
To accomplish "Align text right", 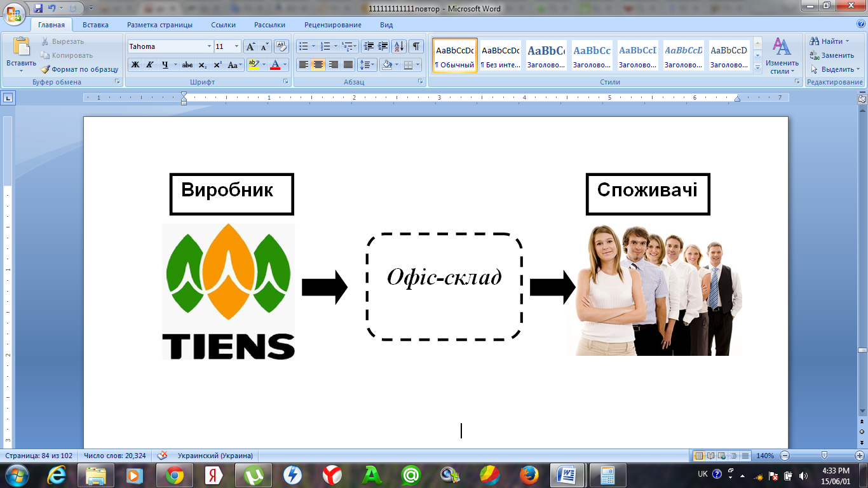I will coord(333,65).
